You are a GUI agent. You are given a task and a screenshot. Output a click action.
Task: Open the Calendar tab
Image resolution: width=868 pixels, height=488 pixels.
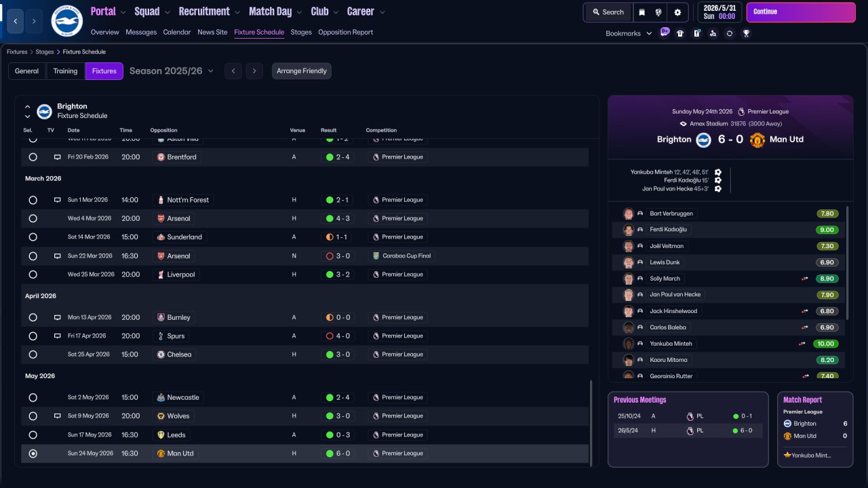[177, 33]
